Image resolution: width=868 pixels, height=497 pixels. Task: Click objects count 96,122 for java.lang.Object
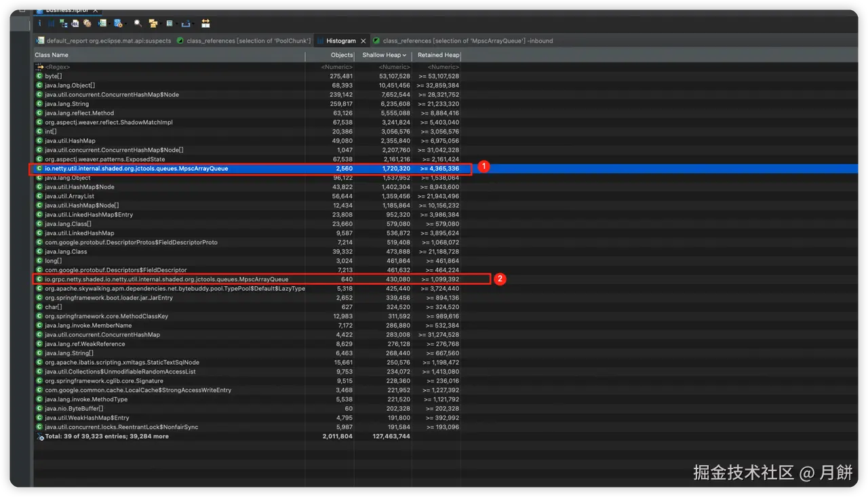pyautogui.click(x=342, y=178)
